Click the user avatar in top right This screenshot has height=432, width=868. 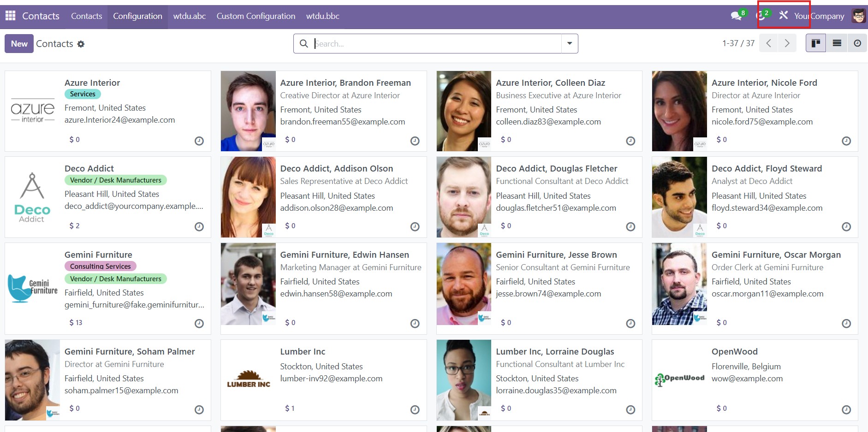858,15
